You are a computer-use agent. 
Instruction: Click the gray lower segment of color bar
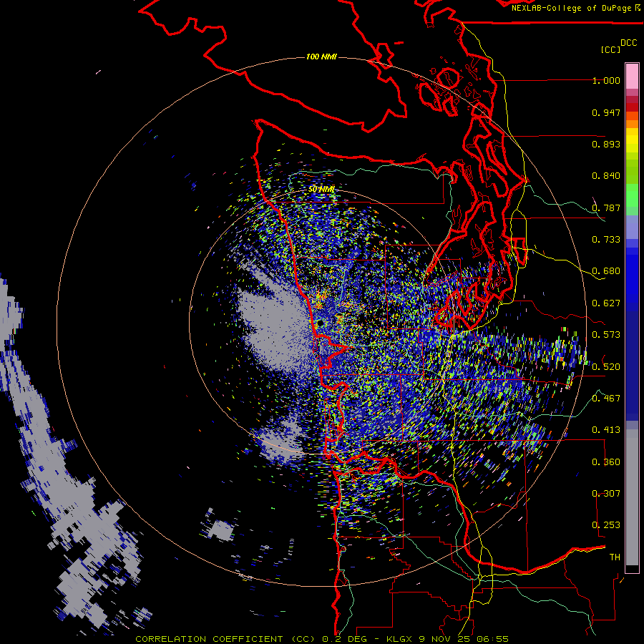tap(632, 497)
